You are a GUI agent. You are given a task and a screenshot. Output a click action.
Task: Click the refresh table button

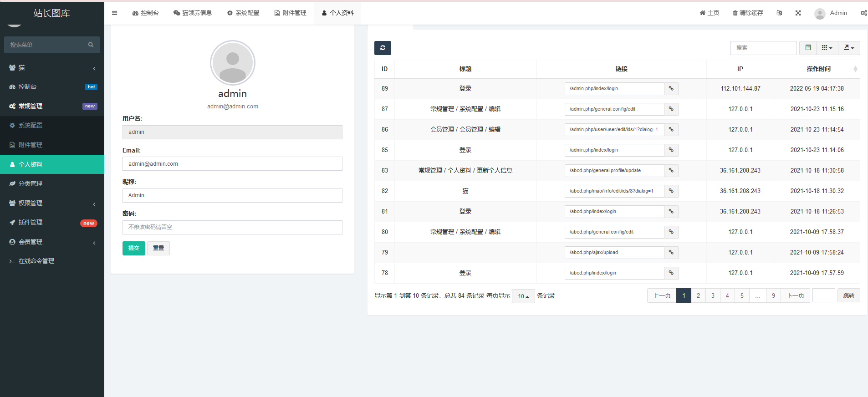383,48
